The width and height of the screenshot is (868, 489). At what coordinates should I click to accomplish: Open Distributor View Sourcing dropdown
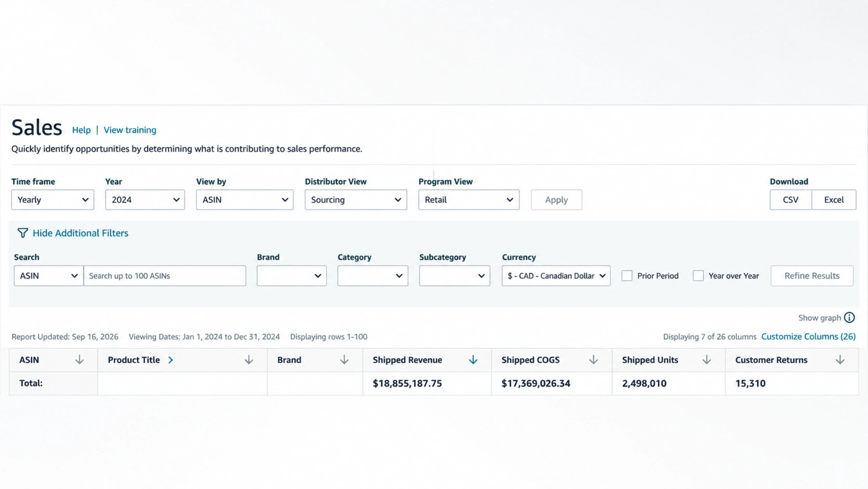point(356,200)
